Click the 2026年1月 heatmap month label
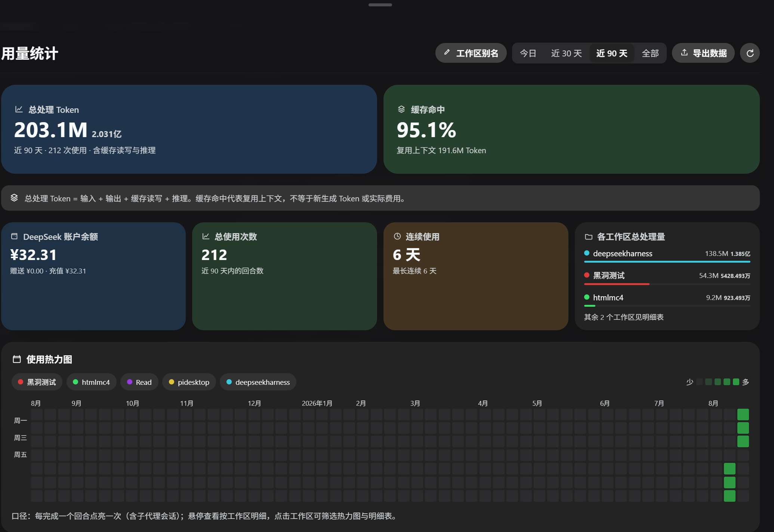 click(317, 403)
